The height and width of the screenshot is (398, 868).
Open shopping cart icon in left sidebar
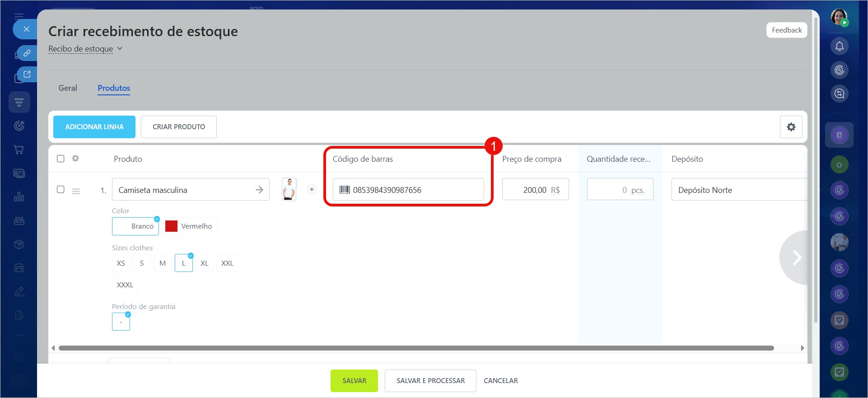point(19,150)
